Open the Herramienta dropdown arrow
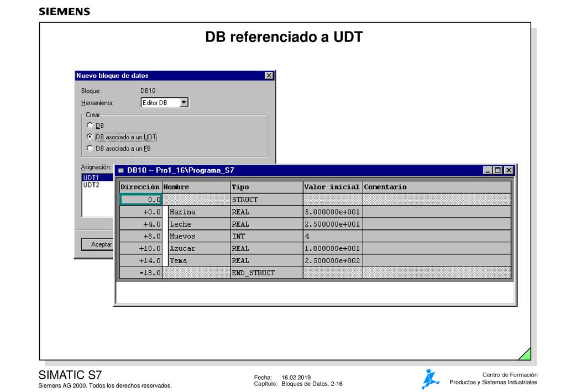Viewport: 566px width, 392px height. click(x=184, y=102)
